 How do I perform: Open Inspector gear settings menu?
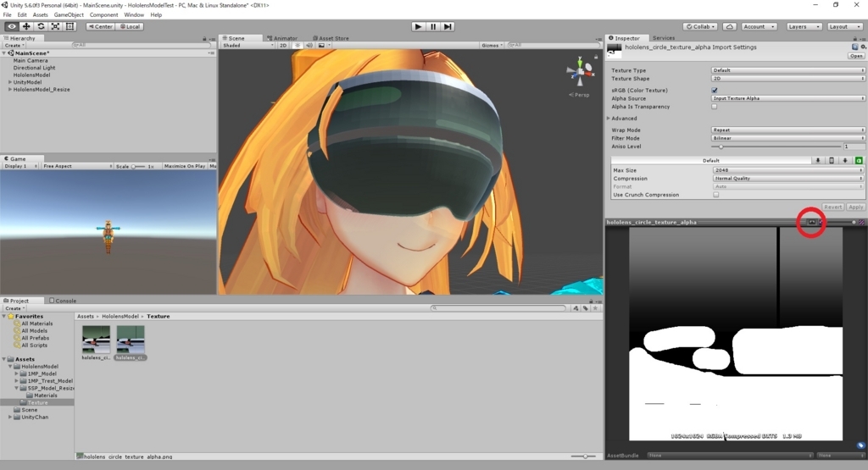coord(863,47)
